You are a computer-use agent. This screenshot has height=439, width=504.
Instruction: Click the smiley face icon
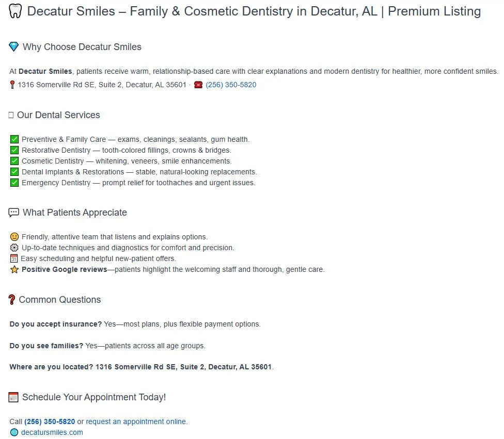click(14, 237)
